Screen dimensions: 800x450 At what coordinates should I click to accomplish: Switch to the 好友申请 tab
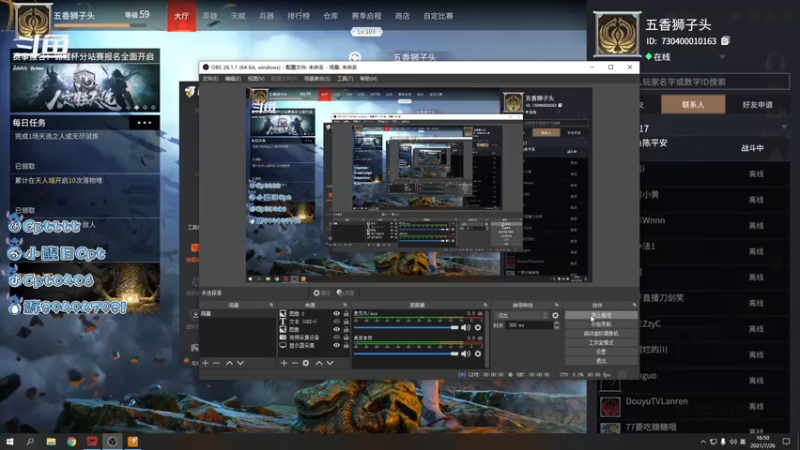(757, 105)
